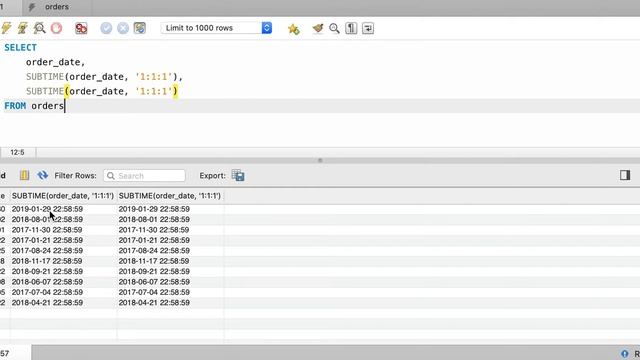Viewport: 640px width, 360px height.
Task: Click the FROM keyword in the query
Action: coord(15,106)
